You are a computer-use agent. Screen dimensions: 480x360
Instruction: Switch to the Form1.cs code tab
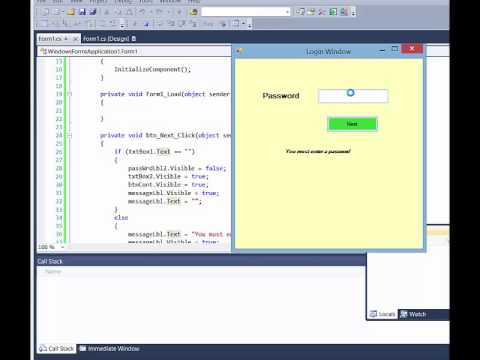click(x=50, y=39)
